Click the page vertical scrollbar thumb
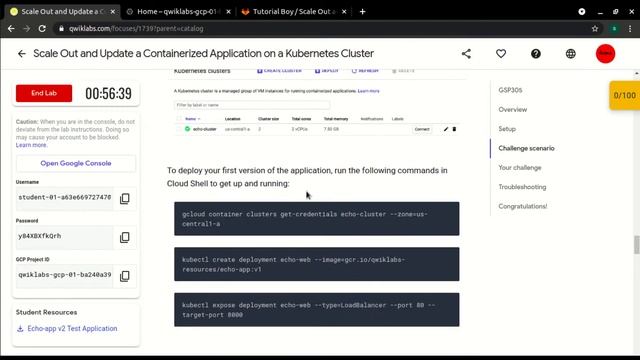This screenshot has height=360, width=640. tap(636, 244)
